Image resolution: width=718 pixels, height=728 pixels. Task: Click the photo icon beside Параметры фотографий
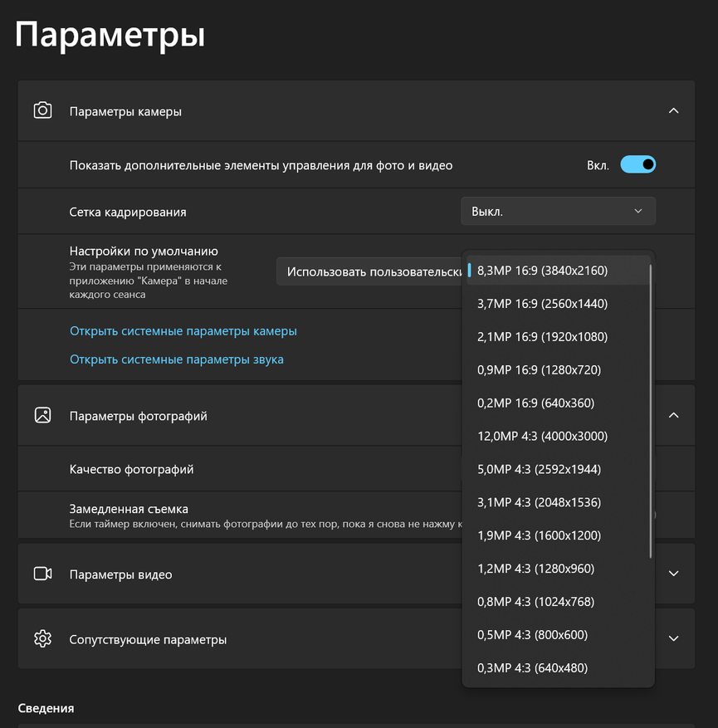(42, 415)
